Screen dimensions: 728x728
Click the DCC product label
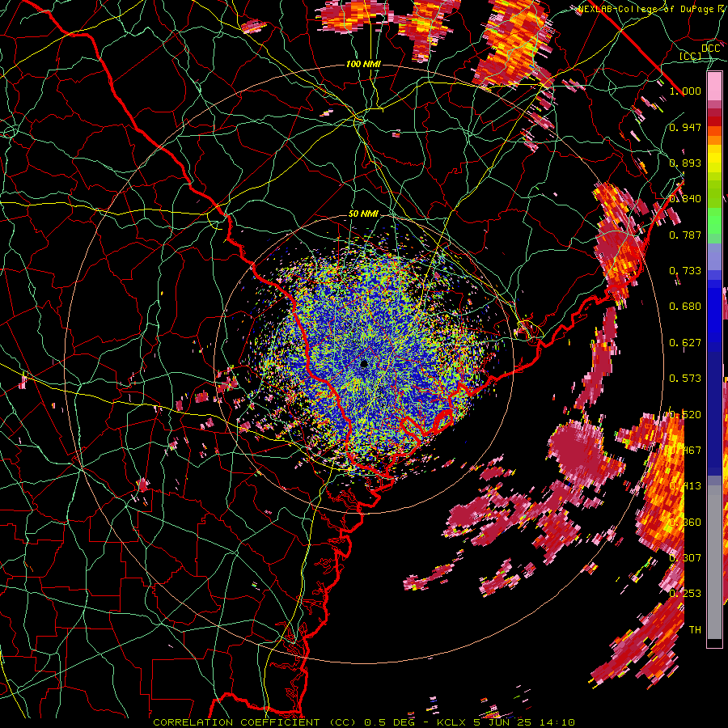(710, 49)
